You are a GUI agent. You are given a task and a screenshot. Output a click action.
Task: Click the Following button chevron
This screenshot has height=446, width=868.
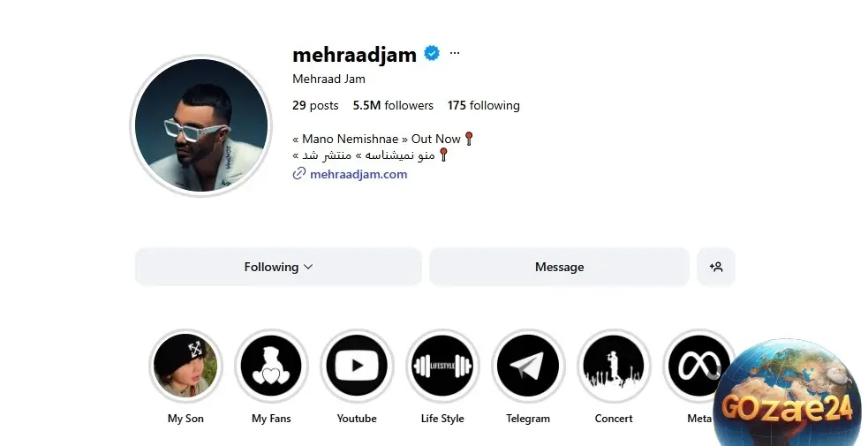[308, 267]
